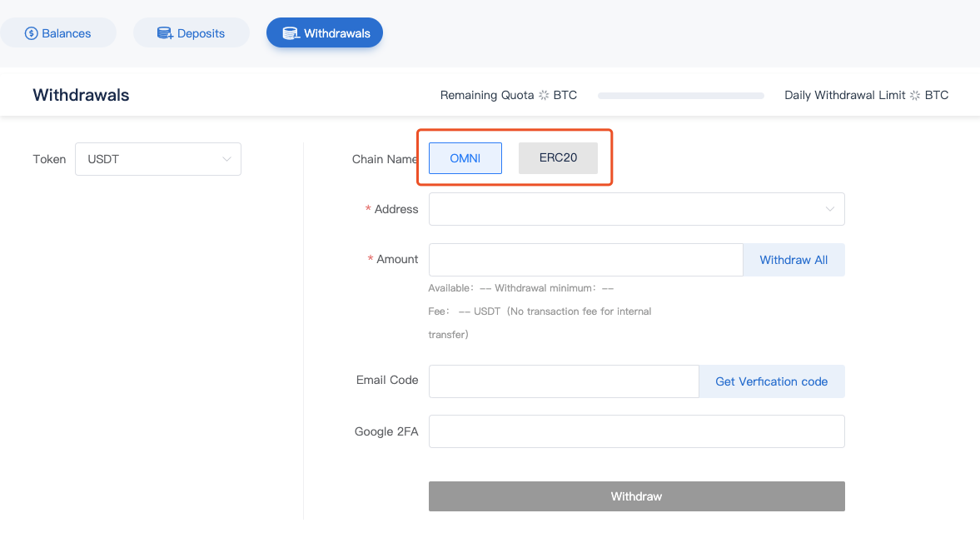
Task: Expand the Address dropdown list
Action: [636, 209]
